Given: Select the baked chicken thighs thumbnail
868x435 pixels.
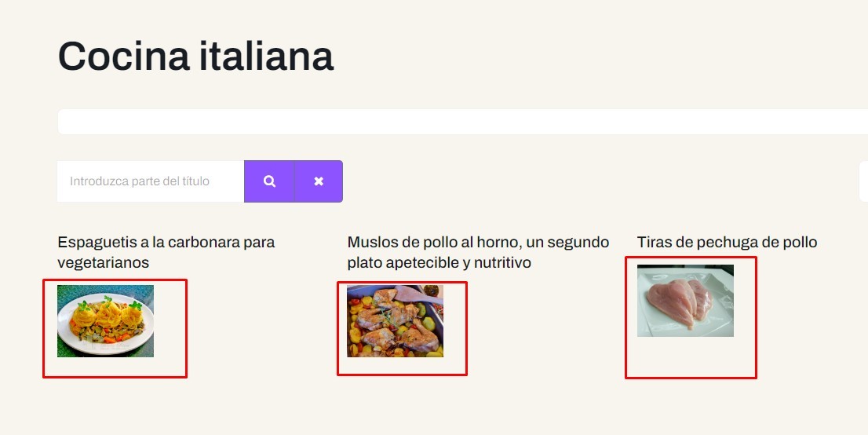Looking at the screenshot, I should (395, 321).
